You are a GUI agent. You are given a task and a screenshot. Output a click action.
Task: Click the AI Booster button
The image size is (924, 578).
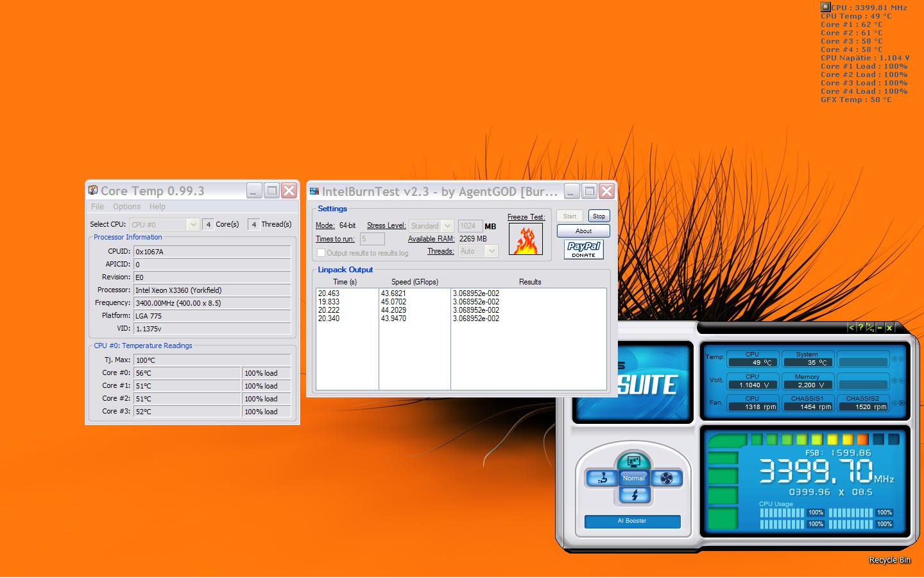coord(632,521)
